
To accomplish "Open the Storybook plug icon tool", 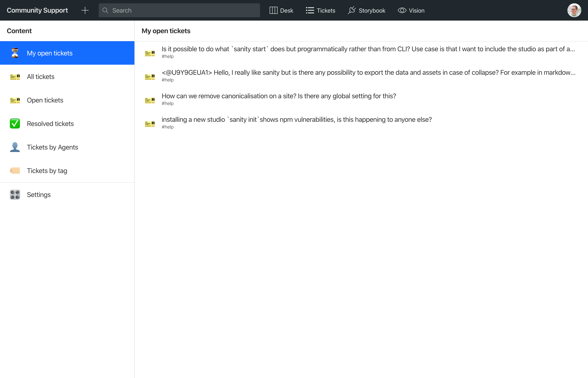I will pyautogui.click(x=367, y=10).
